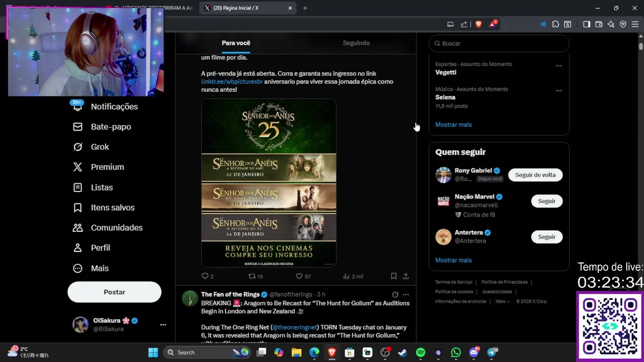Open account options dots beside OiSakura
This screenshot has width=644, height=362.
tap(163, 325)
